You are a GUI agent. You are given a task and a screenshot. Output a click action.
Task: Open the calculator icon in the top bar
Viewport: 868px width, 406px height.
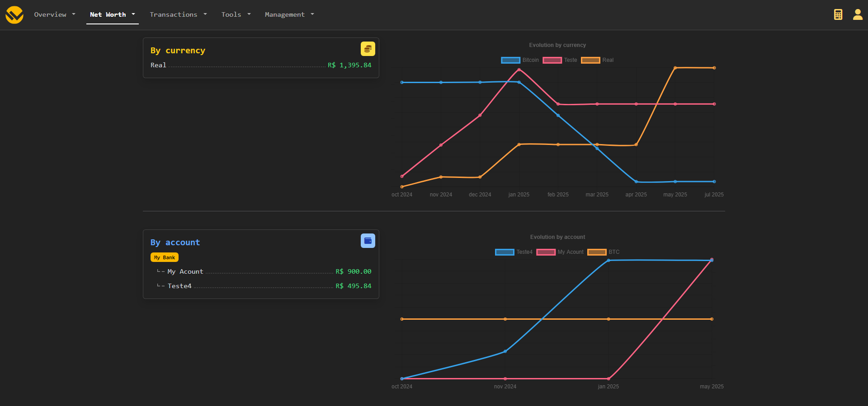pyautogui.click(x=838, y=14)
